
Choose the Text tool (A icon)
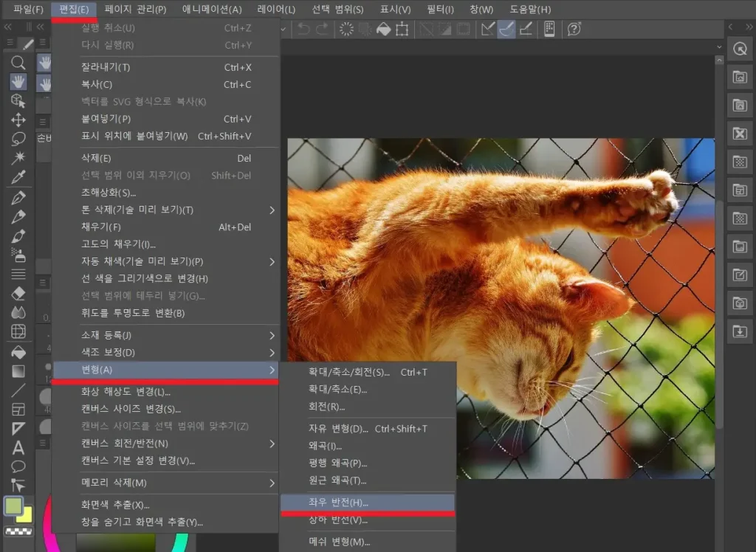pos(18,447)
